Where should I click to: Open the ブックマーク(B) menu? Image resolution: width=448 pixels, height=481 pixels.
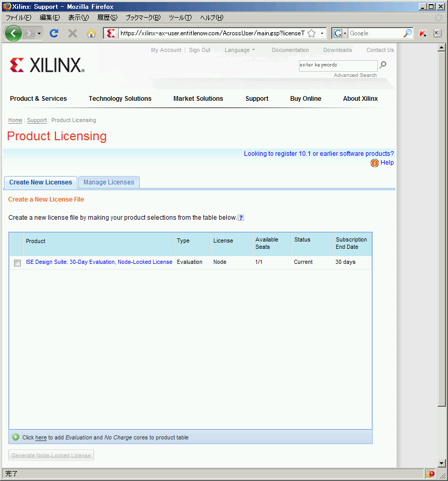tap(143, 18)
